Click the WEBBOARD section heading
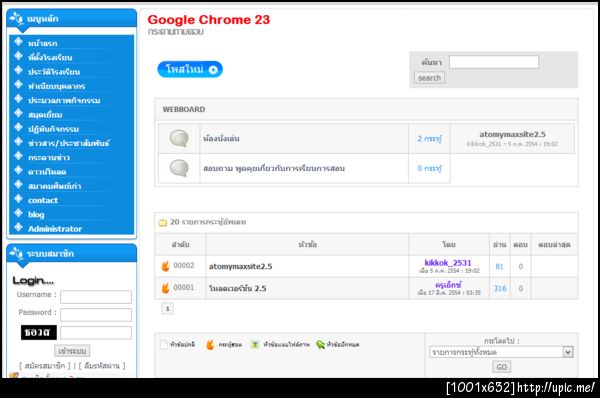600x398 pixels. 184,109
